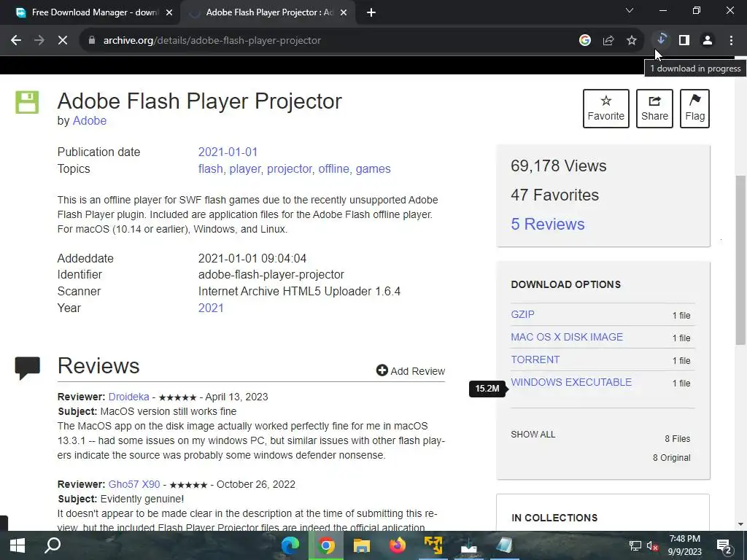747x560 pixels.
Task: Click the IN COLLECTIONS heading
Action: pos(554,518)
